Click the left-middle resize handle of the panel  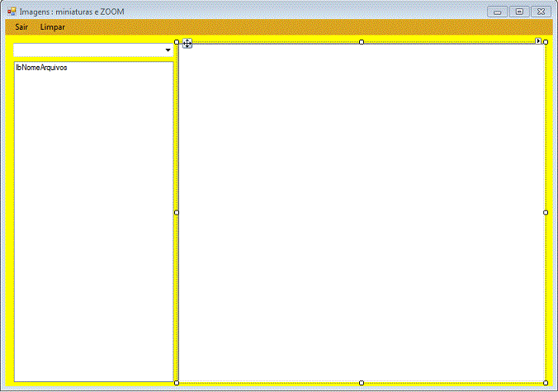[177, 213]
